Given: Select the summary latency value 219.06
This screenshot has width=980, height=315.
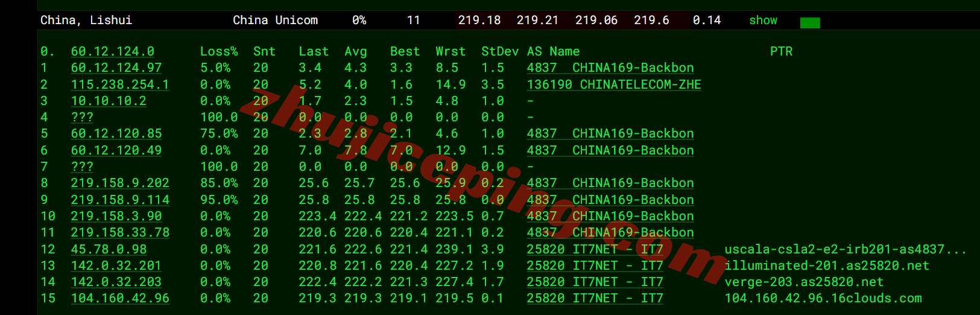Looking at the screenshot, I should (596, 20).
